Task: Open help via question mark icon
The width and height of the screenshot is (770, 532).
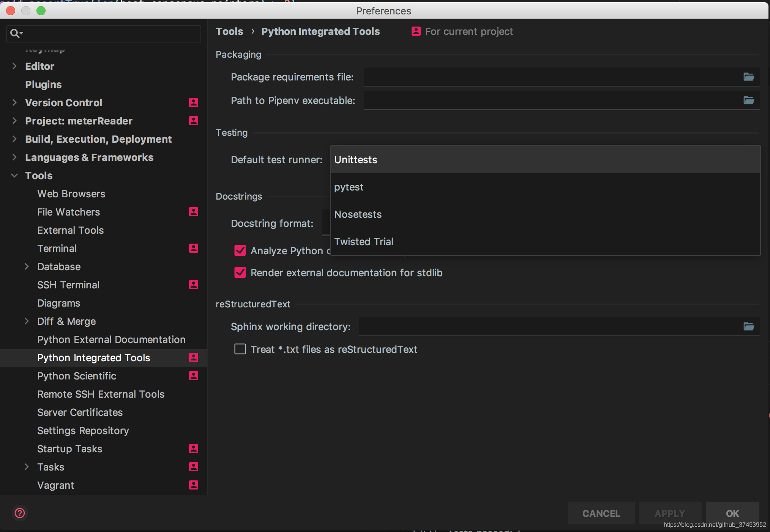Action: [20, 513]
